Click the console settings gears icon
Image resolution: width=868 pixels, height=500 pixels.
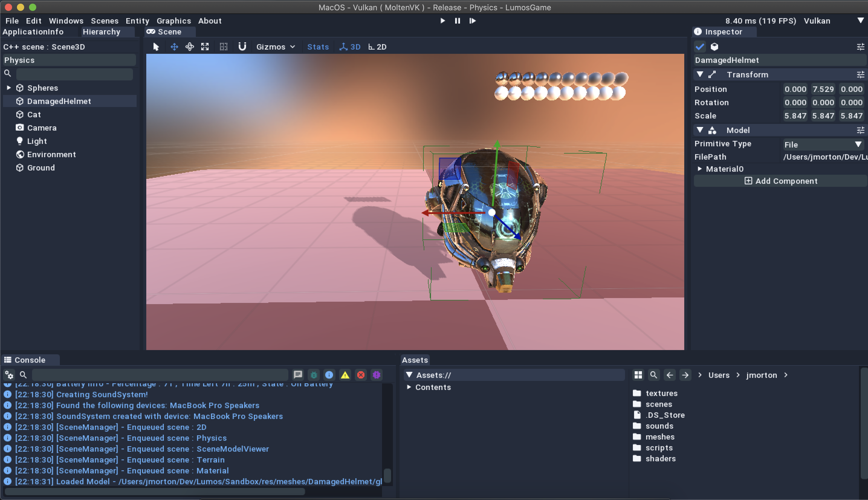click(9, 375)
